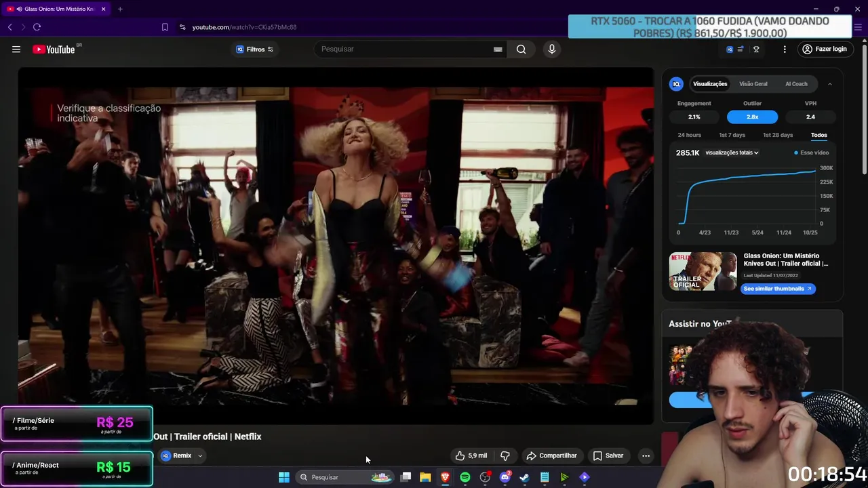Select the Todos range tab

819,135
